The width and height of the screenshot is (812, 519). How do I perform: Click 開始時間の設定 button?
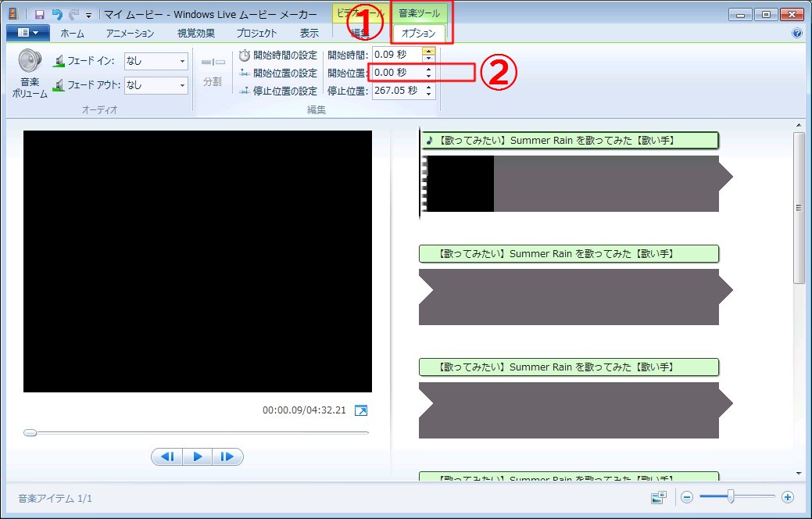(x=278, y=55)
